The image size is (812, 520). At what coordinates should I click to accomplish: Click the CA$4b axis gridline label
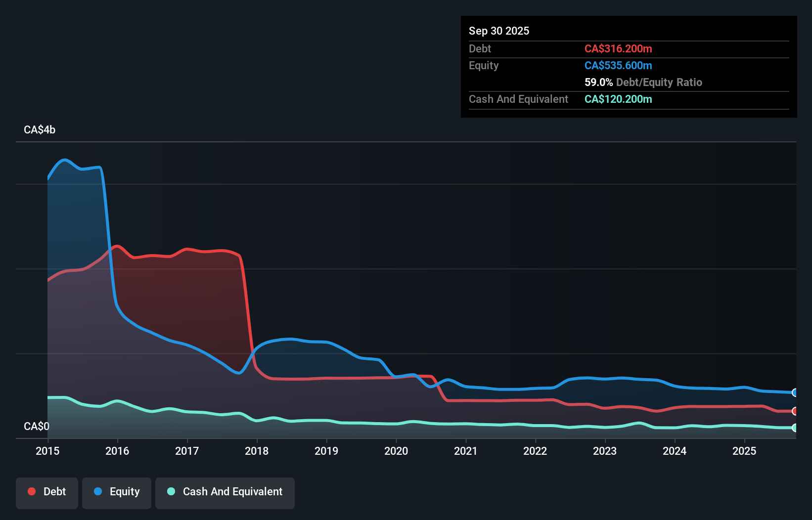[39, 130]
